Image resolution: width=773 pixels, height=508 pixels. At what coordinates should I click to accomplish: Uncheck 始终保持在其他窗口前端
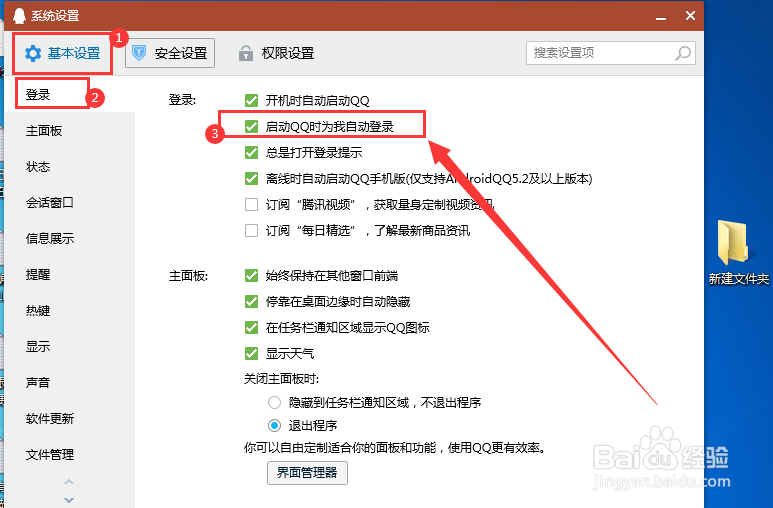tap(251, 276)
